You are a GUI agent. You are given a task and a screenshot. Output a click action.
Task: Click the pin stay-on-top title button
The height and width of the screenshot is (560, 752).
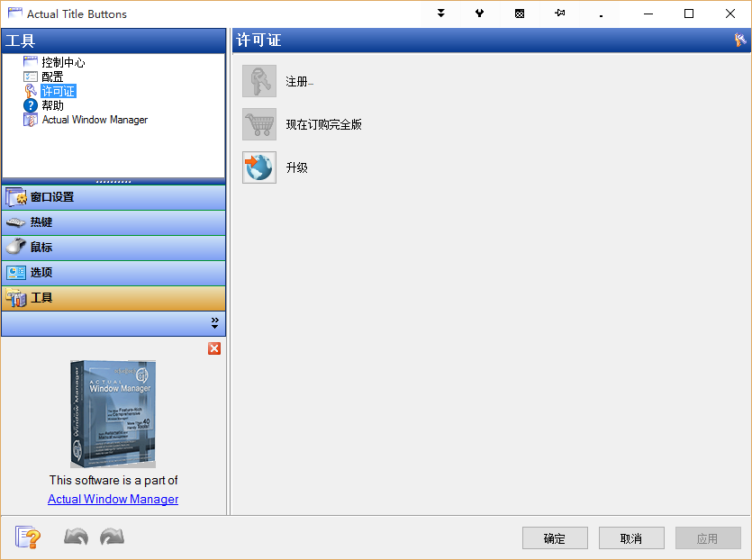coord(559,14)
